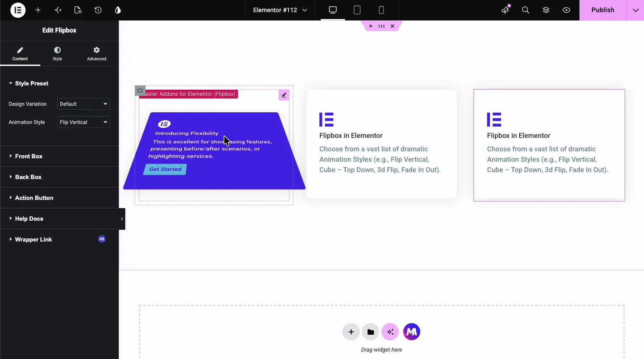Open Master Addons template library button
Viewport: 644px width, 359px height.
[x=412, y=332]
